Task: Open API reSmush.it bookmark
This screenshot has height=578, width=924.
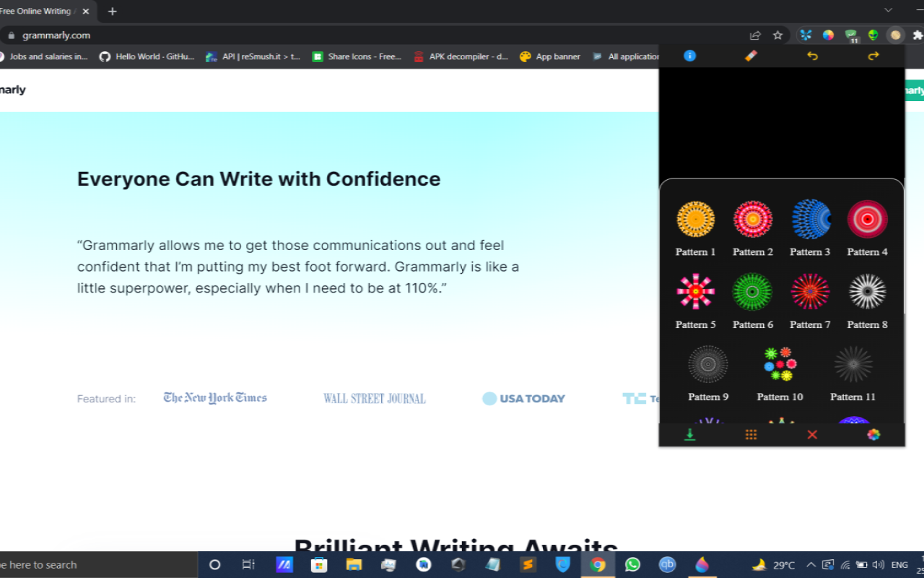Action: click(x=253, y=56)
